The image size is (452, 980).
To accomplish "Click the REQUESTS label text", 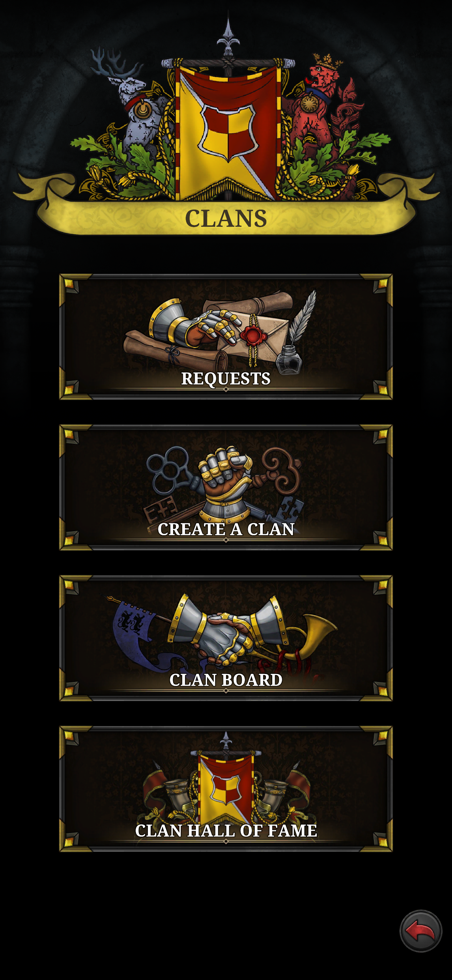I will point(226,379).
